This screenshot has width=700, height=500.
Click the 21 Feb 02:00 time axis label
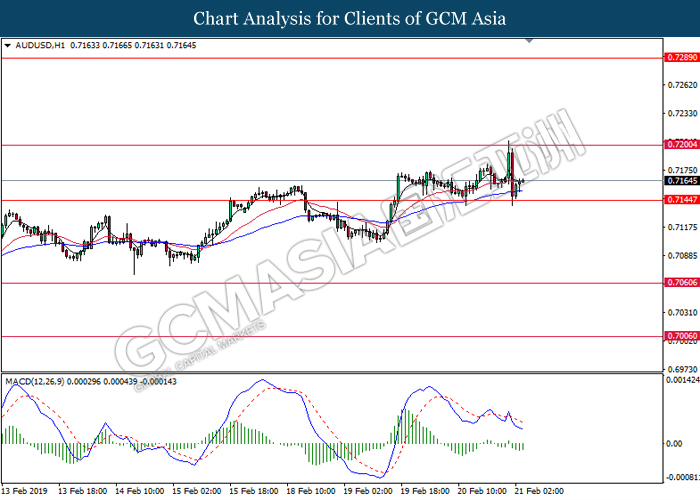pos(538,492)
